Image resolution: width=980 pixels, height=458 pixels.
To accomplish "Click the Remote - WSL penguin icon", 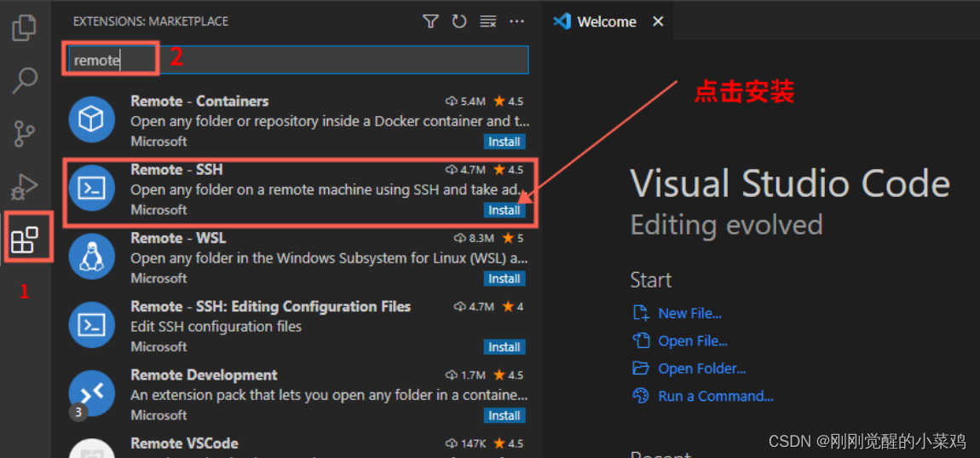I will click(x=91, y=256).
